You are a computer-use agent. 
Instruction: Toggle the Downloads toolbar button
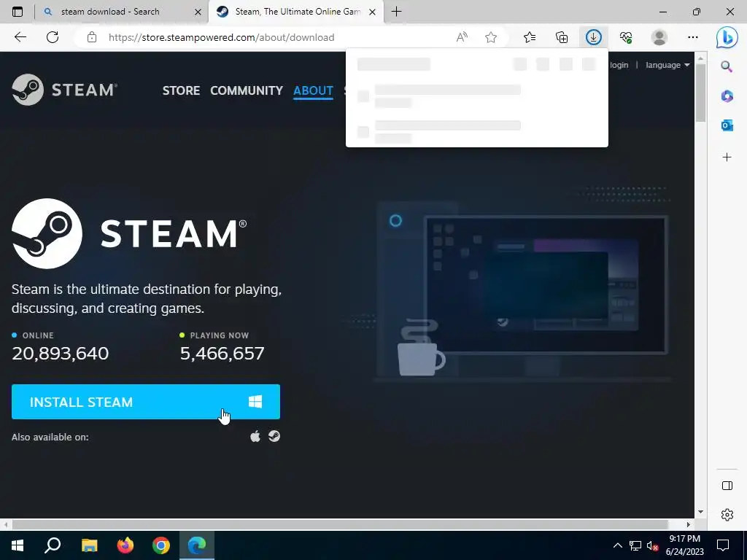(x=593, y=37)
